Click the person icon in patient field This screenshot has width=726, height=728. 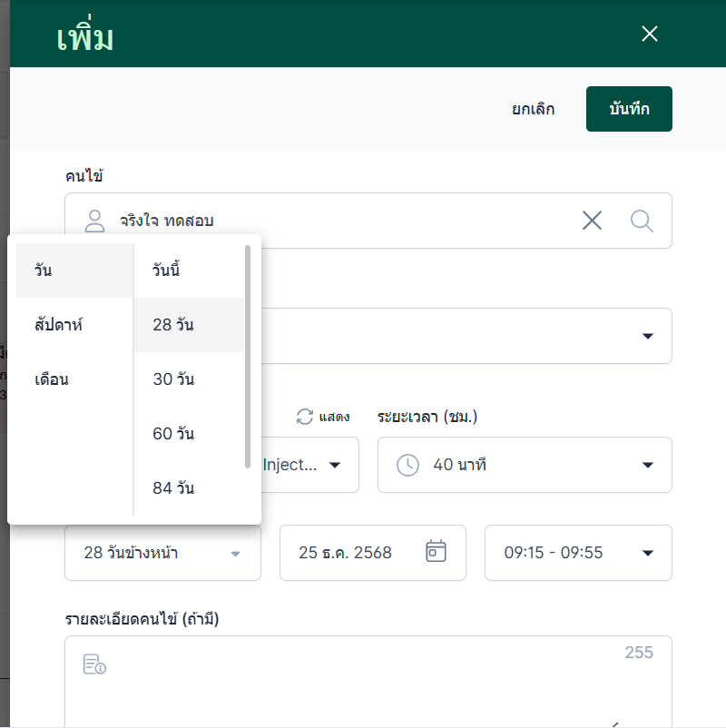point(94,221)
